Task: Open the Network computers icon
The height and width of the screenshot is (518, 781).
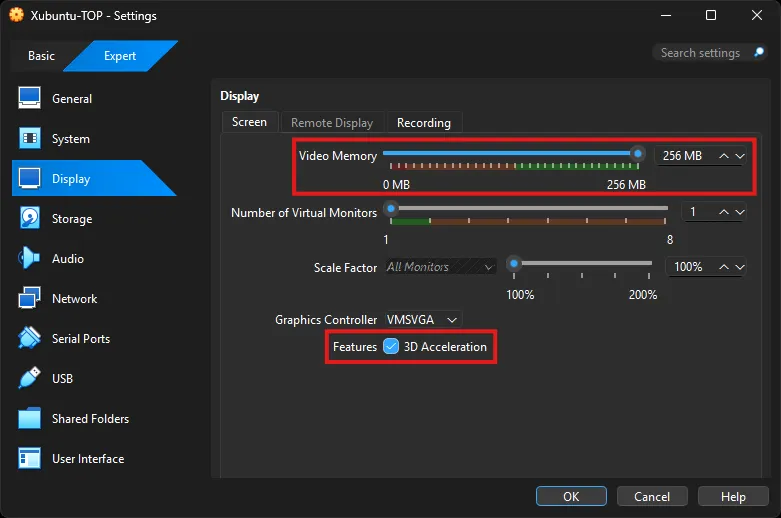Action: [29, 298]
